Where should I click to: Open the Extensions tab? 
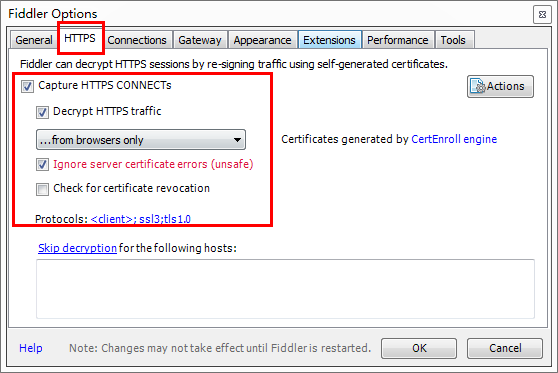pos(330,40)
